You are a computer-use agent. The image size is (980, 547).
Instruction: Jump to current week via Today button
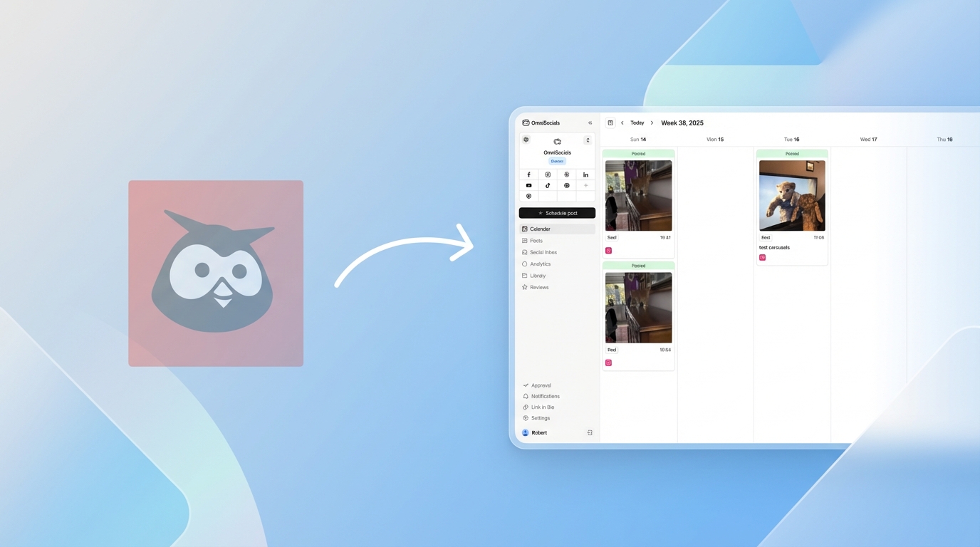637,123
